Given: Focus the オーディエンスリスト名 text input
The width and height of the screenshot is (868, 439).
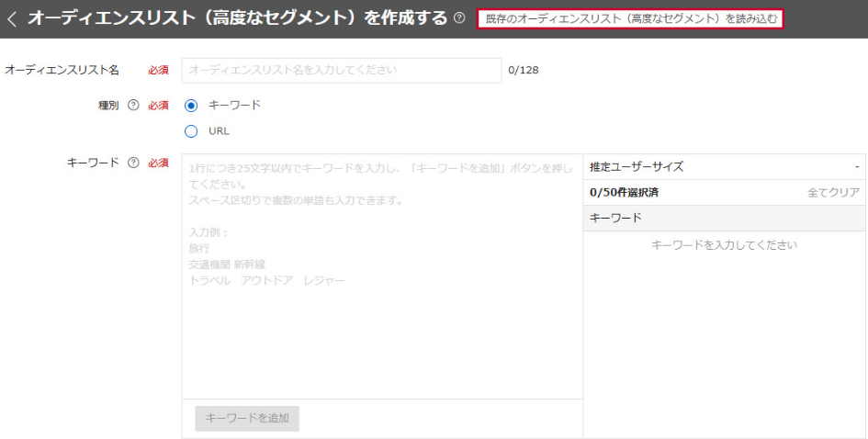Looking at the screenshot, I should tap(342, 71).
